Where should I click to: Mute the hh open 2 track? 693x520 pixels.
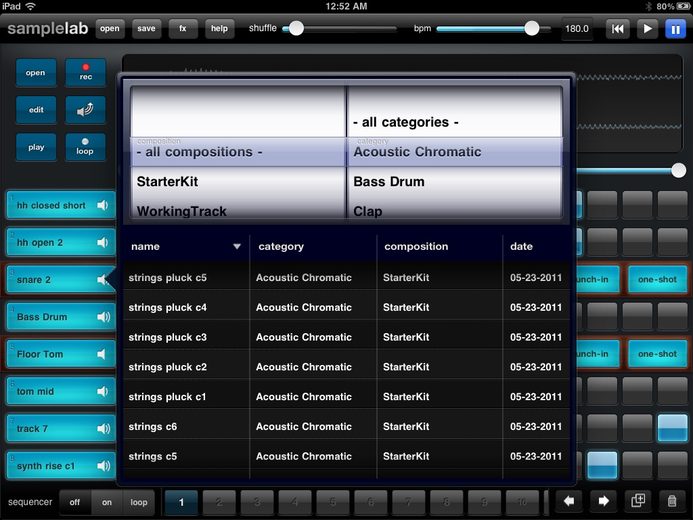coord(103,243)
